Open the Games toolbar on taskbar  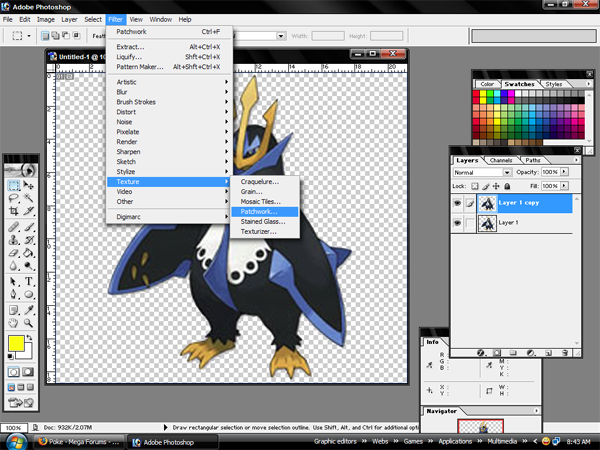pyautogui.click(x=413, y=441)
